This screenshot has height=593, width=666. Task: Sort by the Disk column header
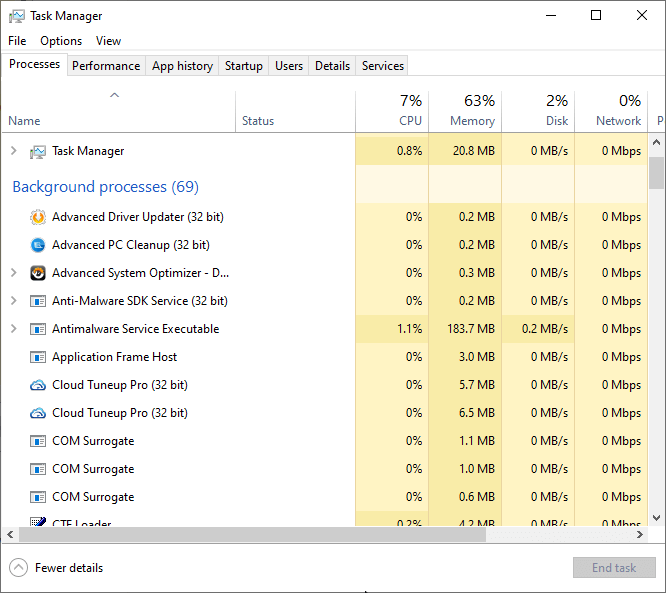click(x=538, y=111)
